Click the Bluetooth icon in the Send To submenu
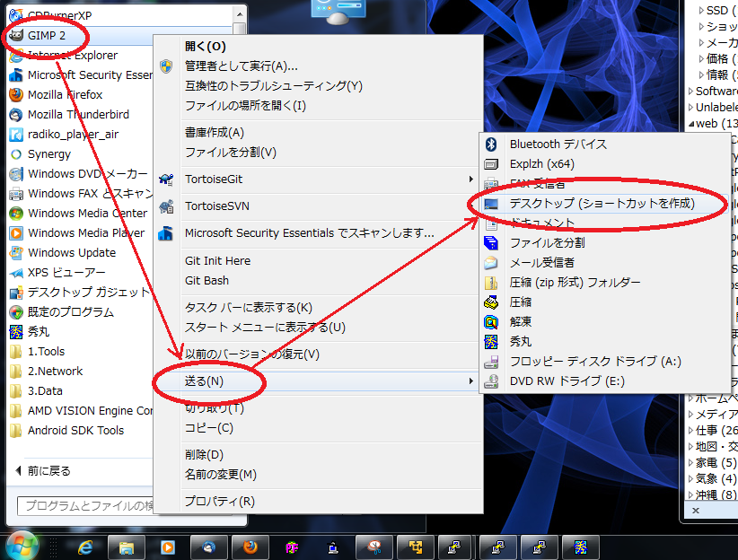Image resolution: width=738 pixels, height=560 pixels. (491, 144)
